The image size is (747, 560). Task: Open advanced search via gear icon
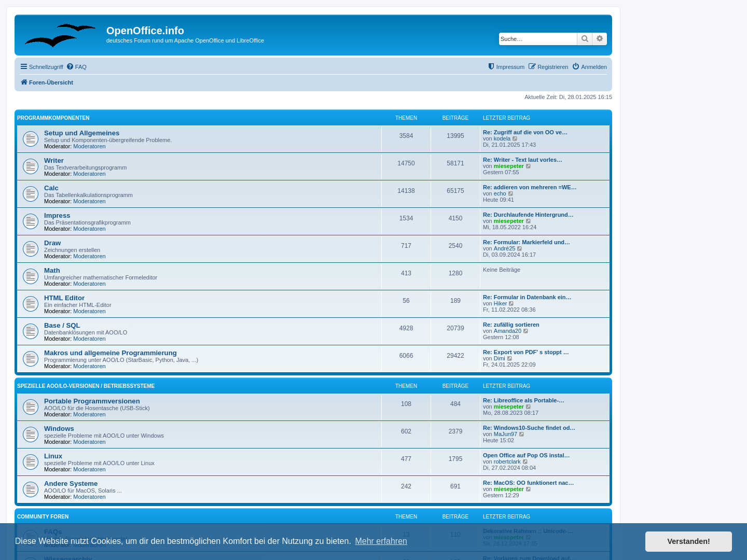point(600,39)
